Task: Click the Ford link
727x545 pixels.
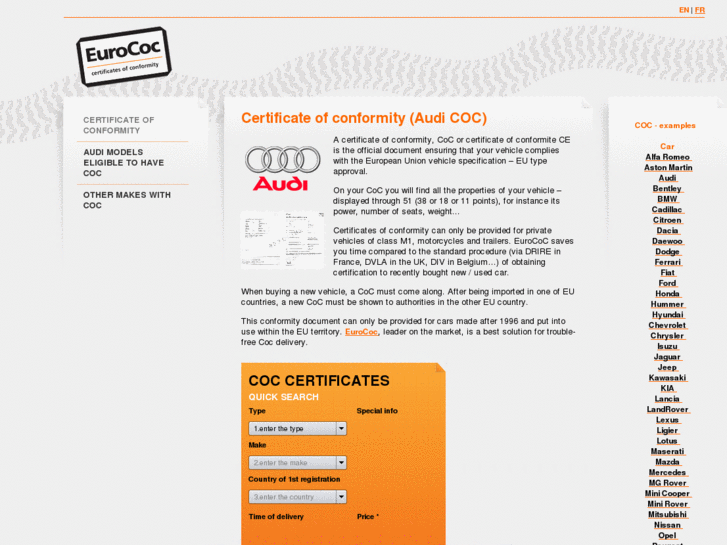Action: [668, 283]
